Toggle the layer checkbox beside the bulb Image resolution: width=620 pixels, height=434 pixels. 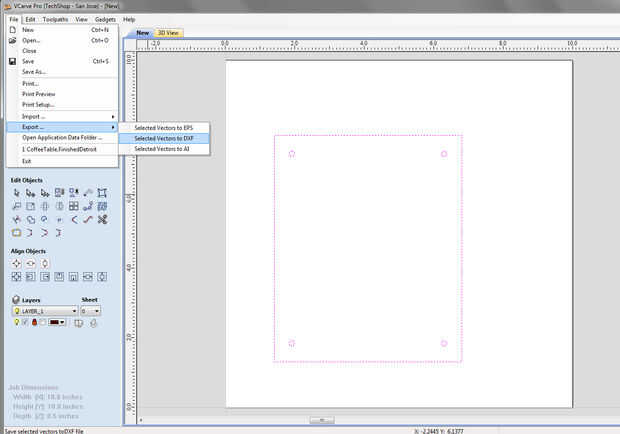[x=25, y=323]
